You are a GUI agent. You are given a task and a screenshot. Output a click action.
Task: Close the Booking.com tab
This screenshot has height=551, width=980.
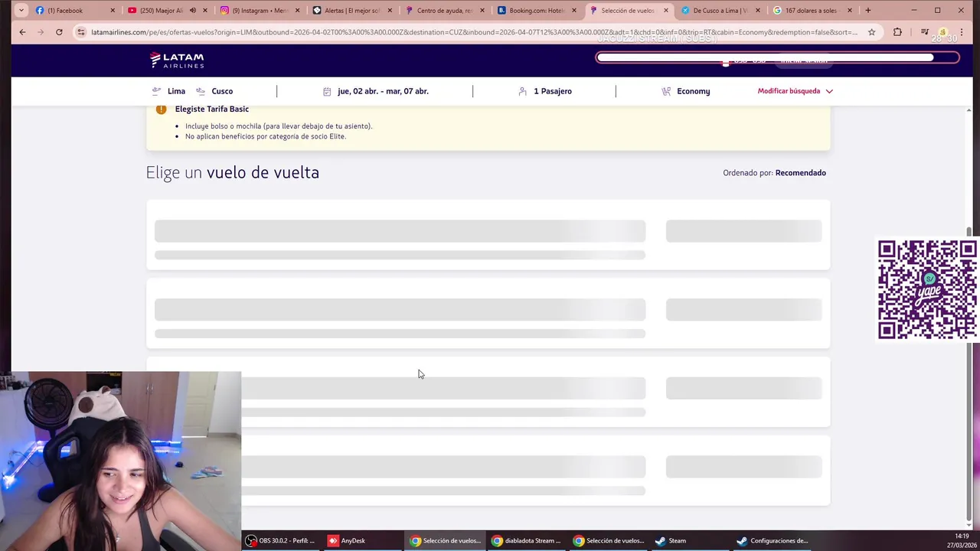coord(574,11)
